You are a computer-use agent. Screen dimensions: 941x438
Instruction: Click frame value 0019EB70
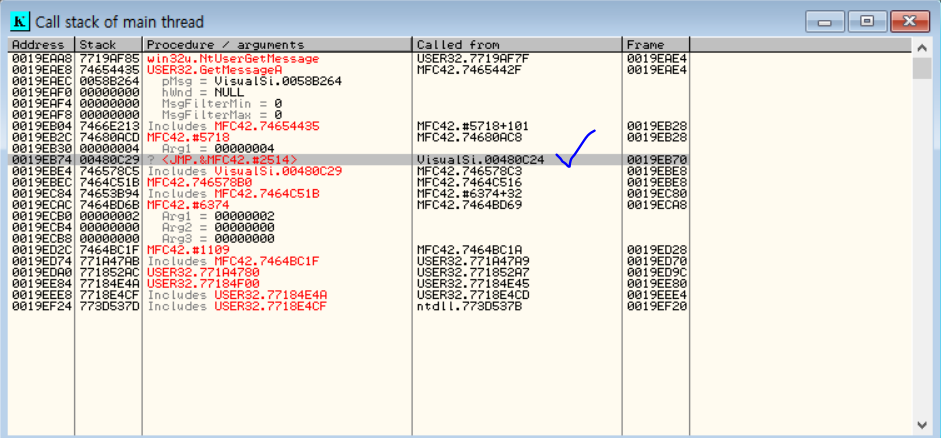[657, 160]
